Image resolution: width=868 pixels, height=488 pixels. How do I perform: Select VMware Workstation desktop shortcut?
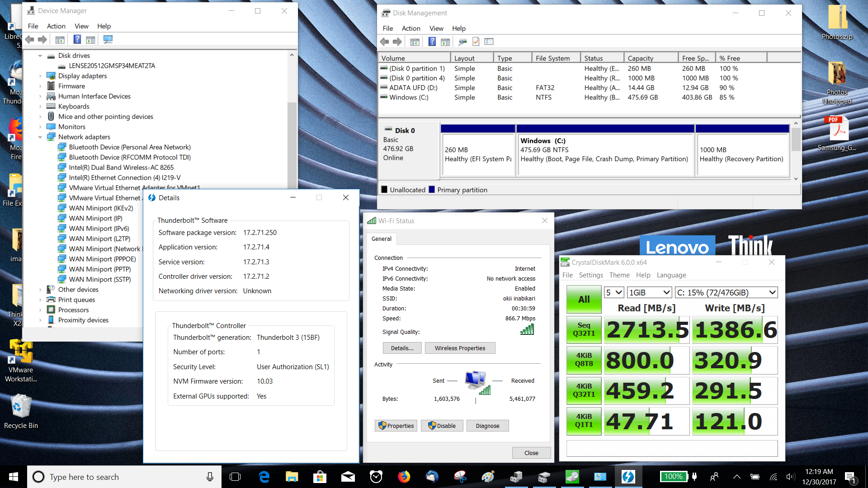point(21,361)
